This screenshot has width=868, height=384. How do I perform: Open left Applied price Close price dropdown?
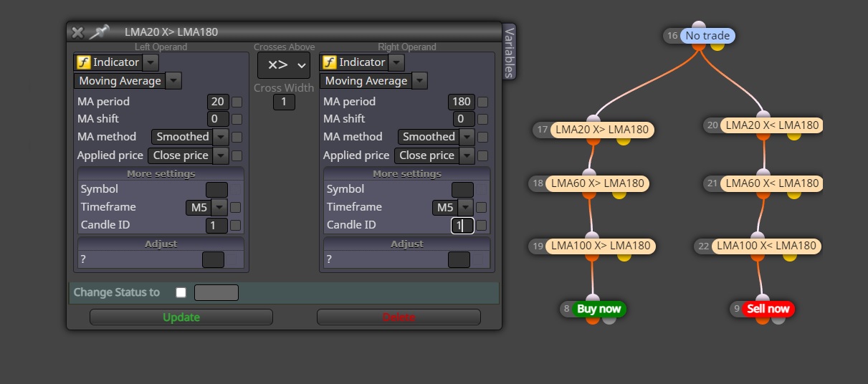pyautogui.click(x=221, y=155)
